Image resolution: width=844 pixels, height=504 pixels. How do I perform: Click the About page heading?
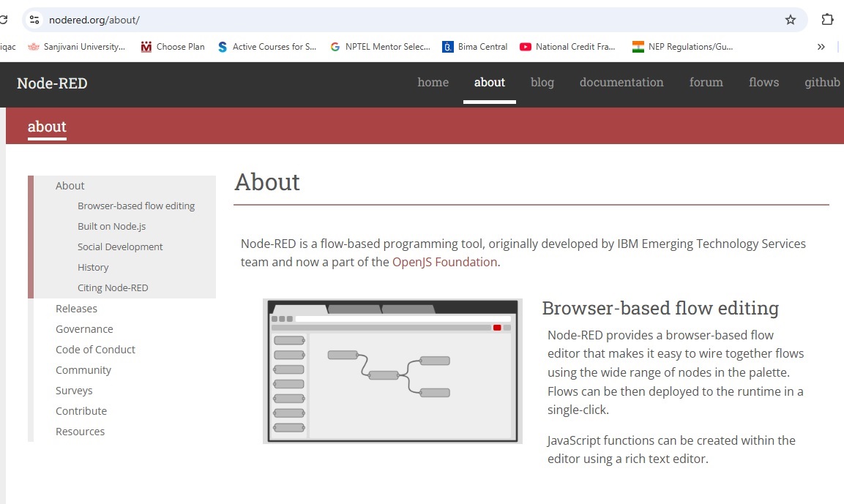tap(267, 182)
